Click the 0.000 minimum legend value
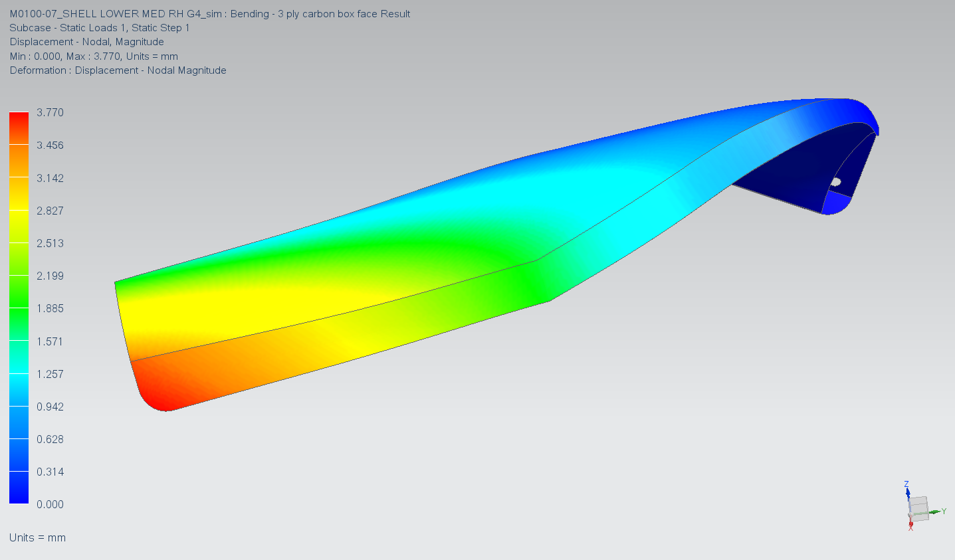This screenshot has width=955, height=560. (x=50, y=505)
